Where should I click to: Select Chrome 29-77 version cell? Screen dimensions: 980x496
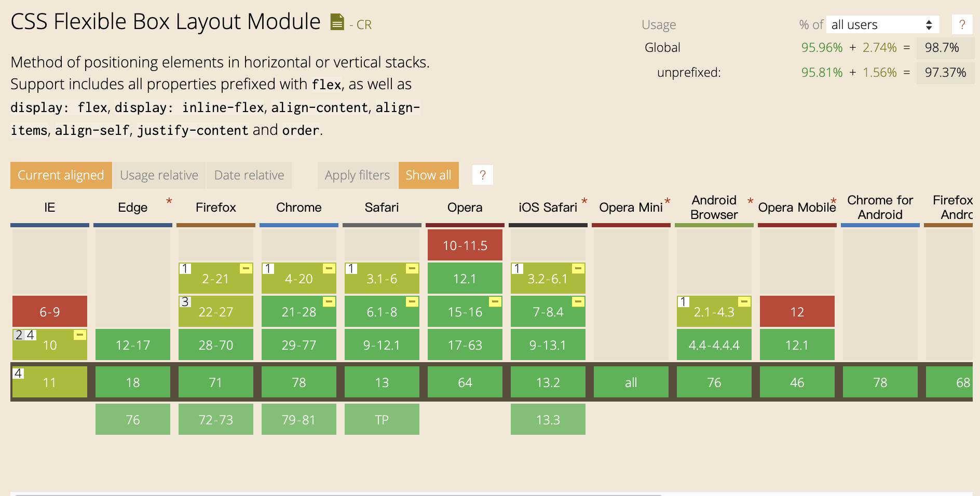point(299,345)
